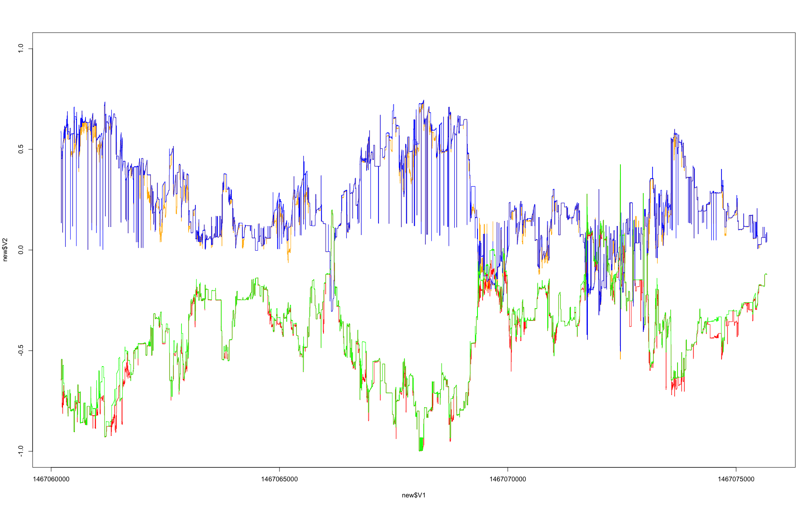Click the x-axis label 1467070000
Screen dimensions: 812x508
pos(507,479)
